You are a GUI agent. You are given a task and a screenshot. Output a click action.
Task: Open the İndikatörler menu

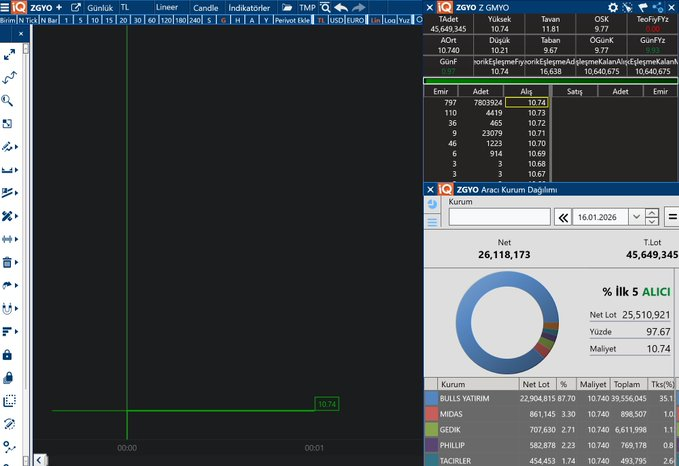[x=249, y=8]
